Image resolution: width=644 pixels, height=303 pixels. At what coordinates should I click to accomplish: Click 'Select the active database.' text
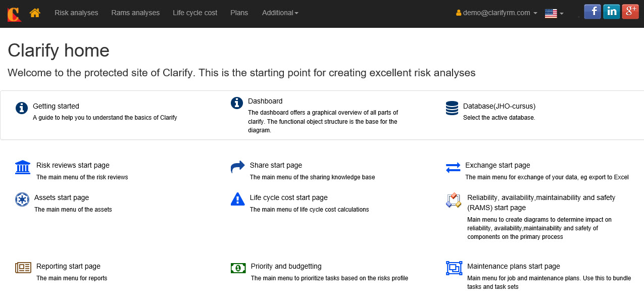[x=499, y=118]
